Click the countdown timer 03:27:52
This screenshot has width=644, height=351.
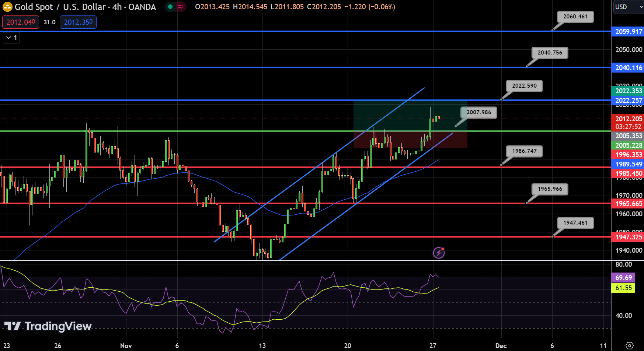coord(628,127)
